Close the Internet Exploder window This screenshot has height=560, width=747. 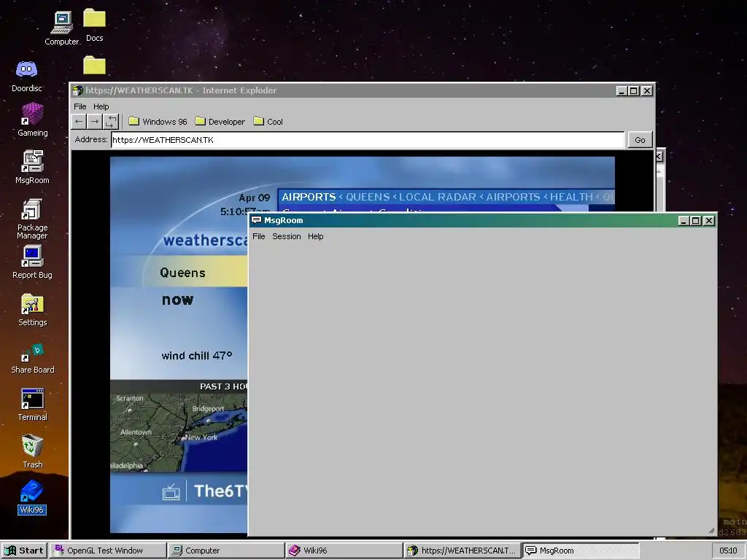point(646,90)
